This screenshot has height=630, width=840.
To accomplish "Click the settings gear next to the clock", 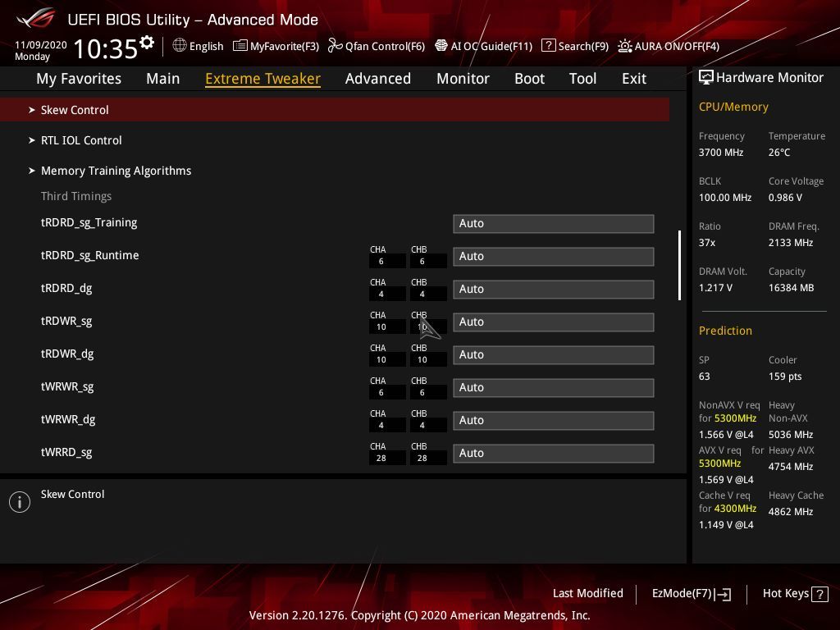I will coord(147,43).
